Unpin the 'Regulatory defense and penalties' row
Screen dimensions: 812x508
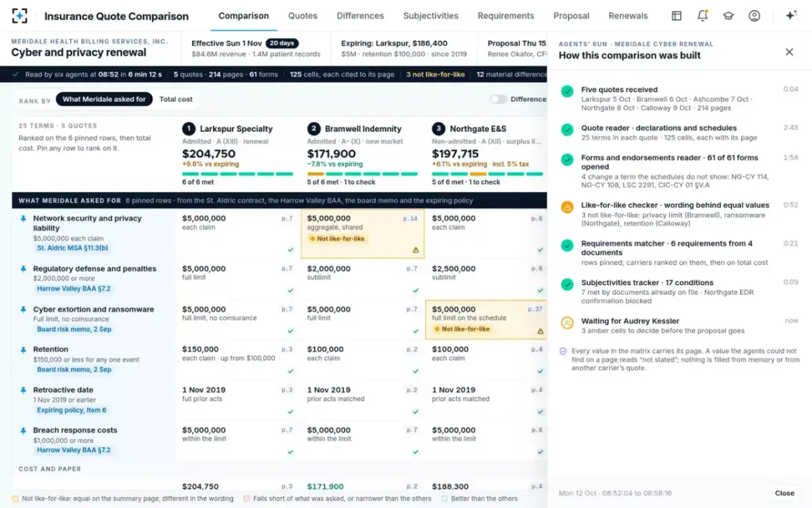pyautogui.click(x=24, y=269)
